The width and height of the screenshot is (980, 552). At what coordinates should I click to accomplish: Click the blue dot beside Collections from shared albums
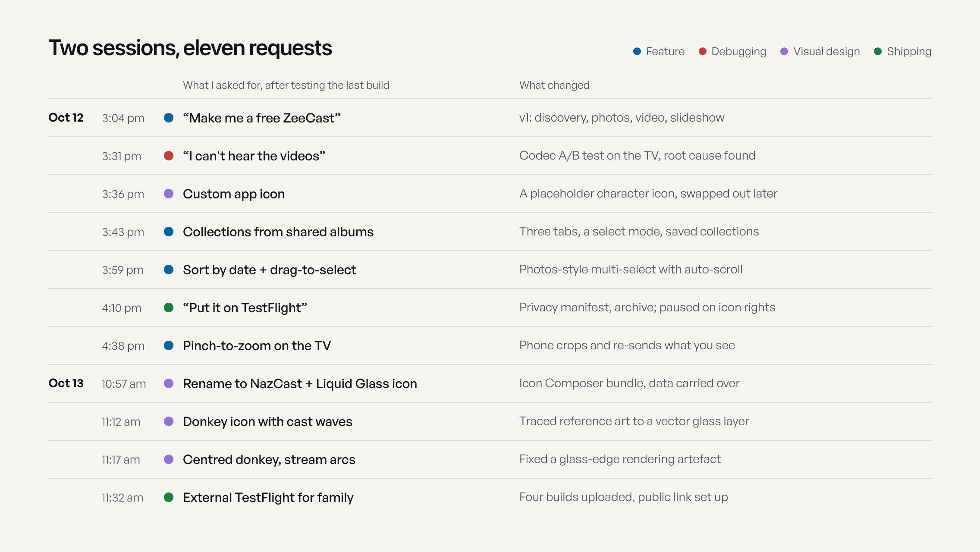[x=169, y=232]
